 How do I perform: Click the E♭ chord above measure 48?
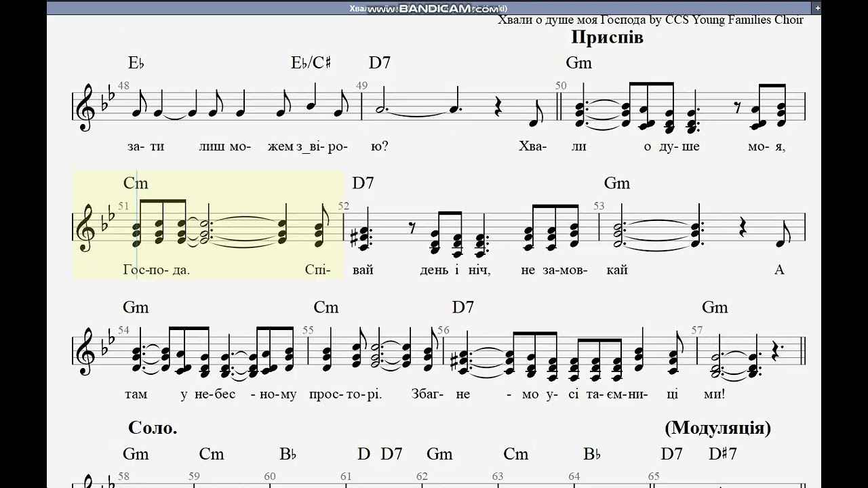(x=136, y=63)
